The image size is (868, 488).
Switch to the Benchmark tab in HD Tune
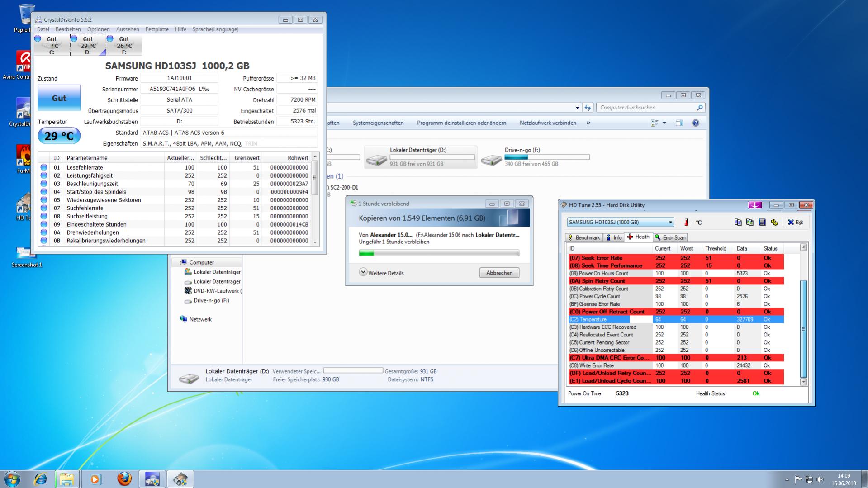pos(584,237)
